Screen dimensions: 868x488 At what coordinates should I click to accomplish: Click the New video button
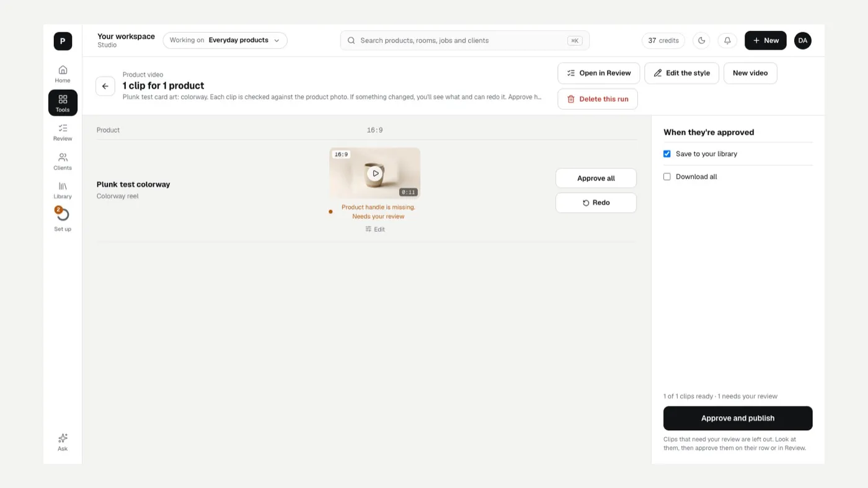pyautogui.click(x=750, y=73)
